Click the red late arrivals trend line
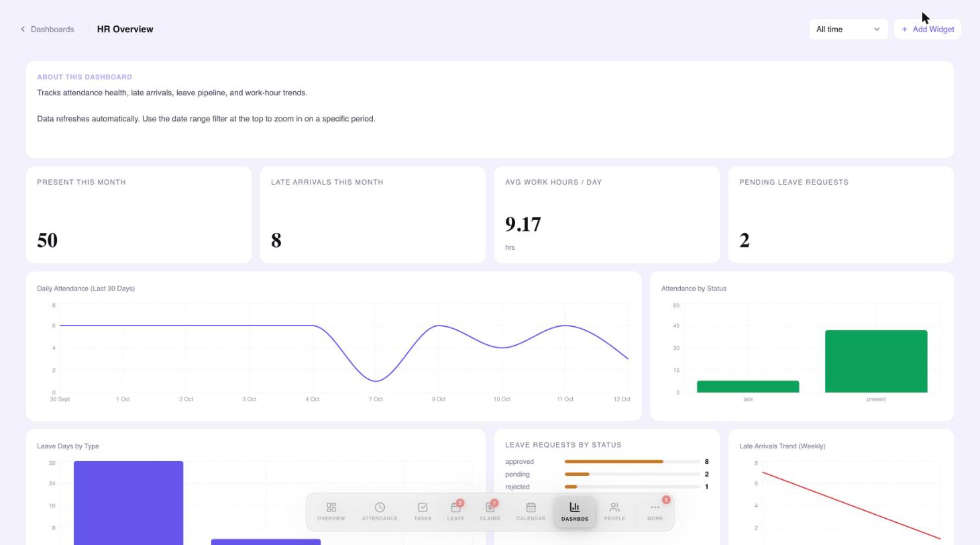Screen dimensions: 980x545 coord(851,505)
